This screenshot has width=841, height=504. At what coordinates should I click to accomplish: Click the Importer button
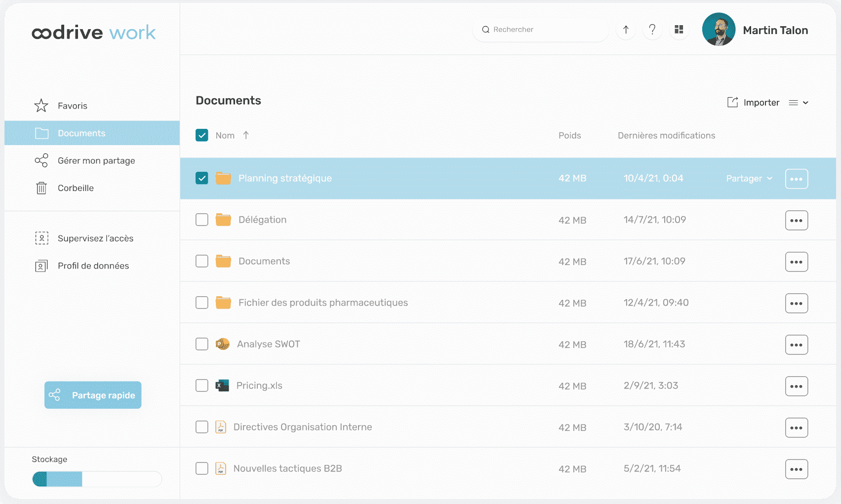753,102
